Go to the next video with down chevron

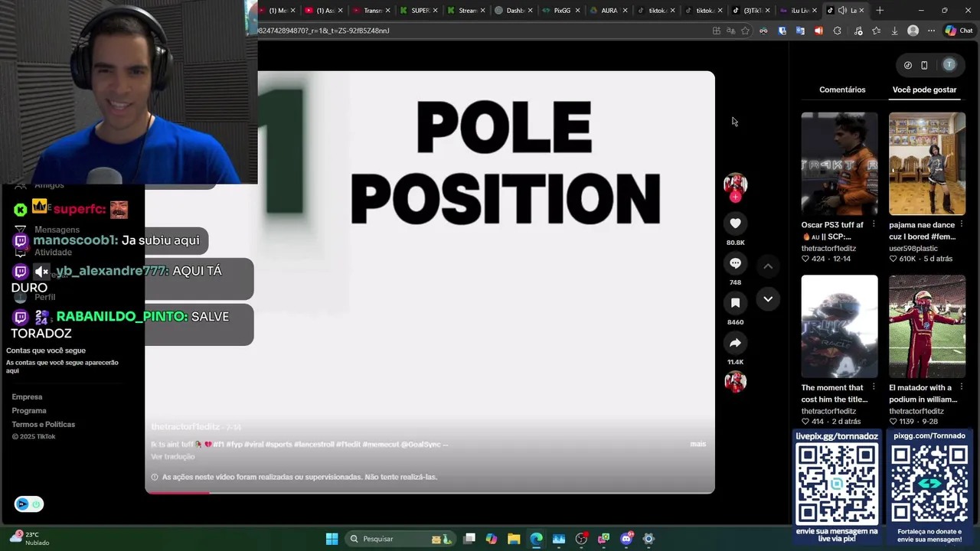coord(768,299)
